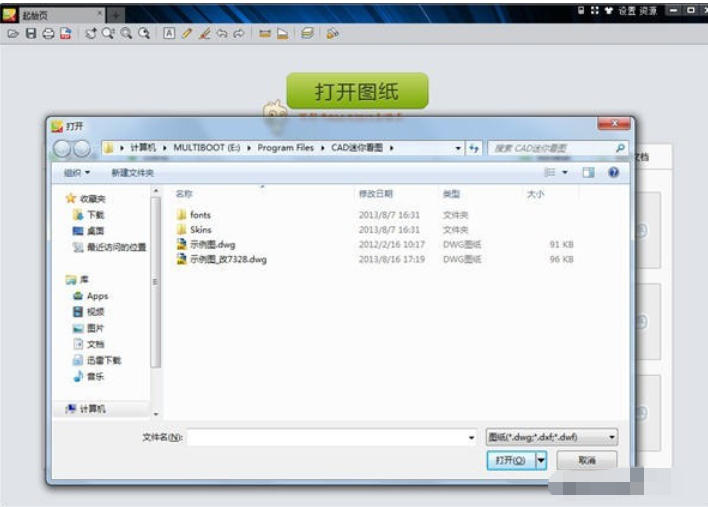This screenshot has height=507, width=708.
Task: Select the red brush markup tool
Action: click(x=205, y=33)
